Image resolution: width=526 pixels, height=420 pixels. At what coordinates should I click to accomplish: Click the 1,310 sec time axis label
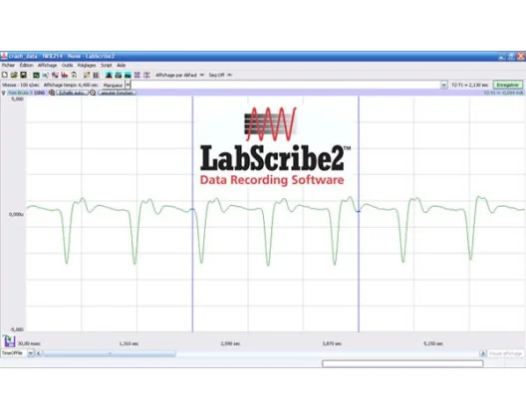[129, 343]
